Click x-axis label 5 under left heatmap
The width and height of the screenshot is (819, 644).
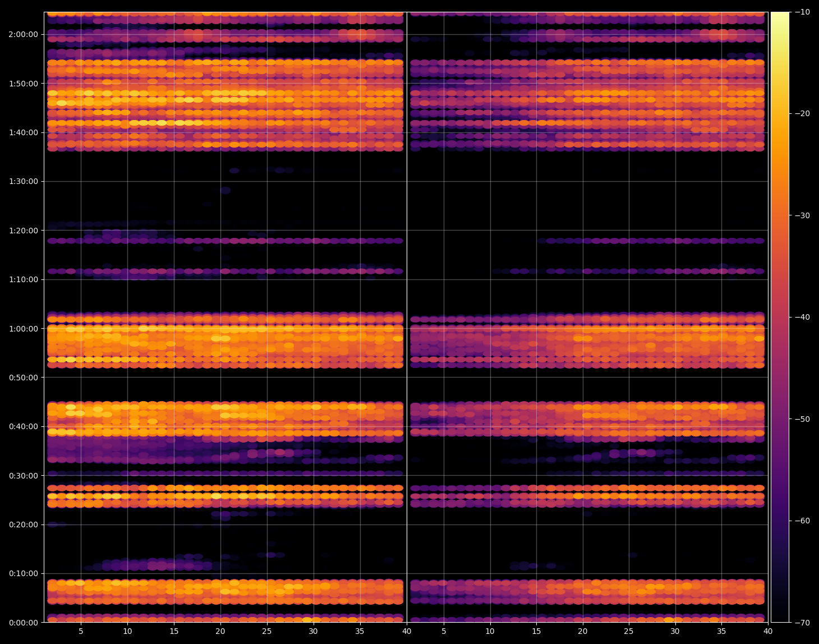(81, 632)
